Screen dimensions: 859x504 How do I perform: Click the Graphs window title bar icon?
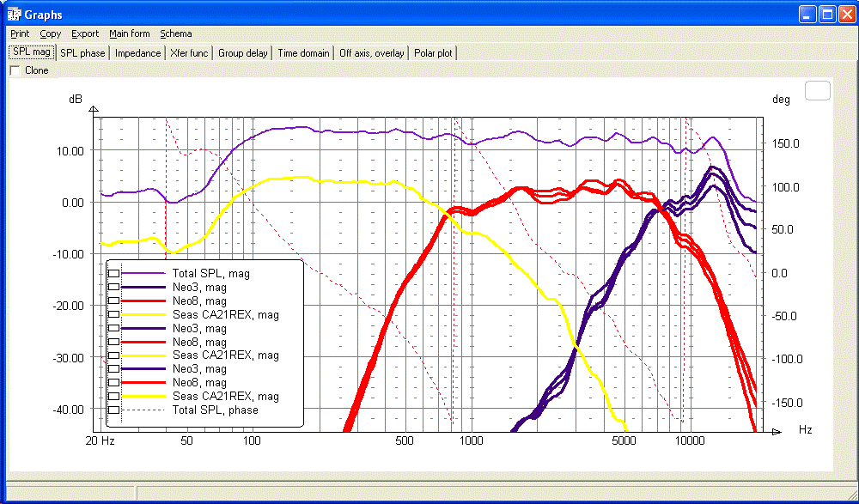pyautogui.click(x=13, y=15)
